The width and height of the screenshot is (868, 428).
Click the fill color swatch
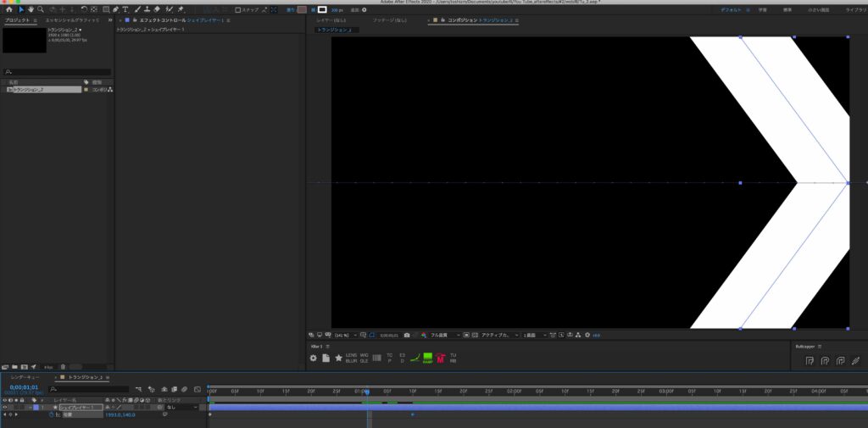click(302, 9)
